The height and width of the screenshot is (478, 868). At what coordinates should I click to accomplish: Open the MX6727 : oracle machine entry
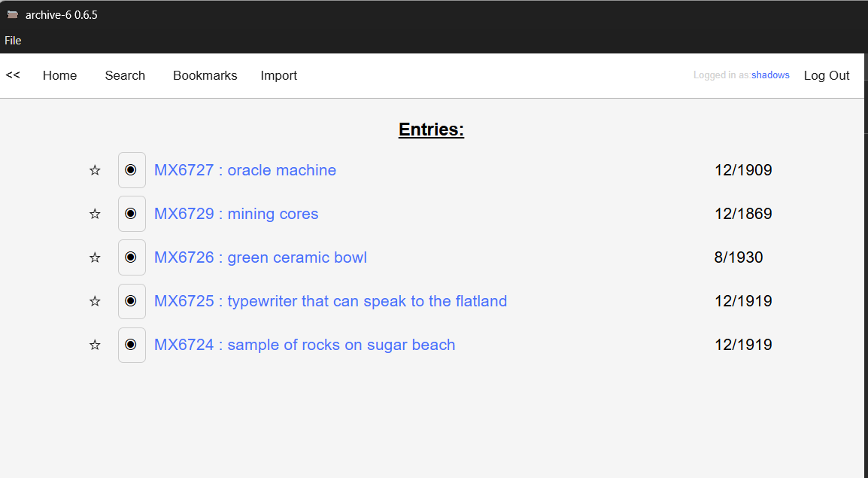[245, 170]
